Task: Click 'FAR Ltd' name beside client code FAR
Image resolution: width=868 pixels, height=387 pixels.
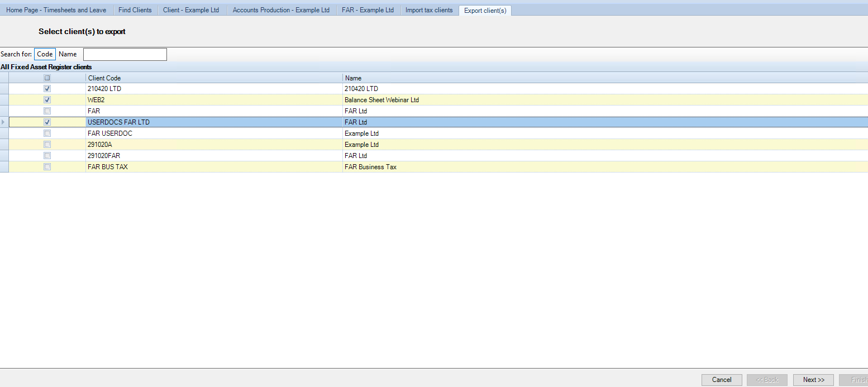Action: pos(356,111)
